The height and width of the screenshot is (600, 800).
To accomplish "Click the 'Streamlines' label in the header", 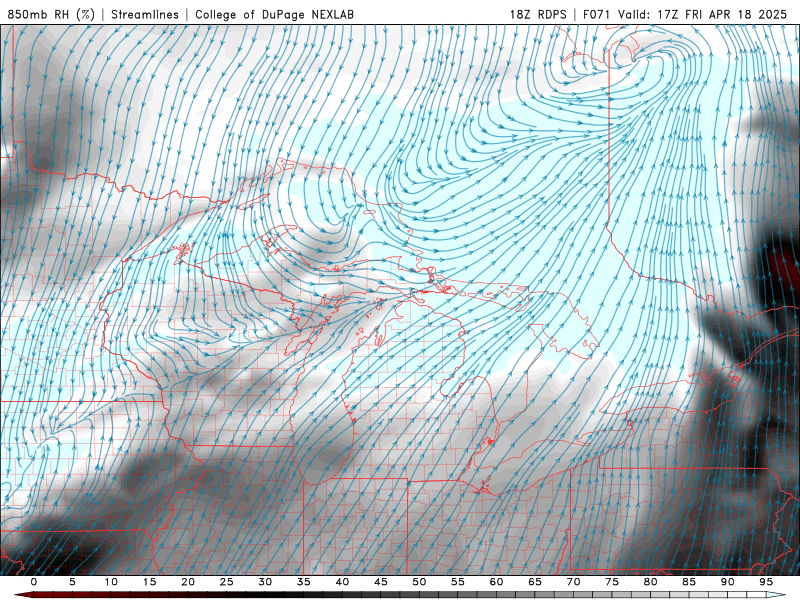I will (x=145, y=14).
